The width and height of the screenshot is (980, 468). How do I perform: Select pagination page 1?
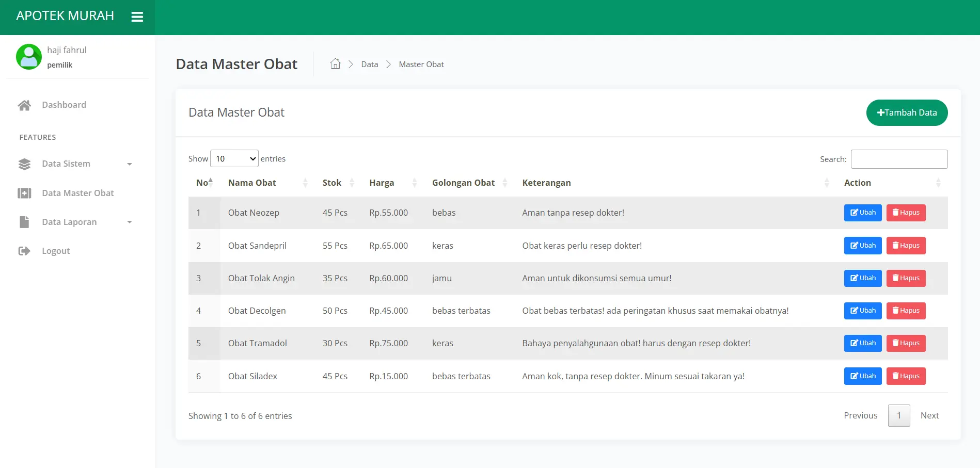tap(898, 415)
